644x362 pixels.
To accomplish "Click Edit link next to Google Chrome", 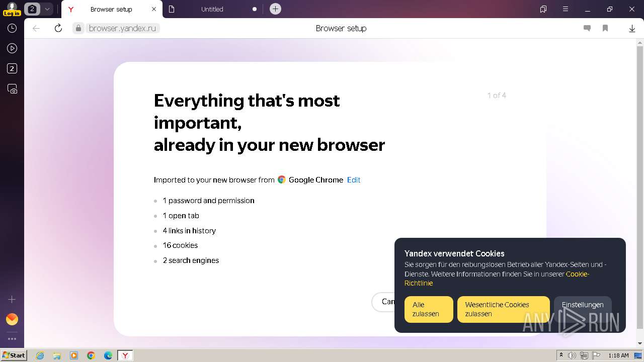I will coord(354,180).
